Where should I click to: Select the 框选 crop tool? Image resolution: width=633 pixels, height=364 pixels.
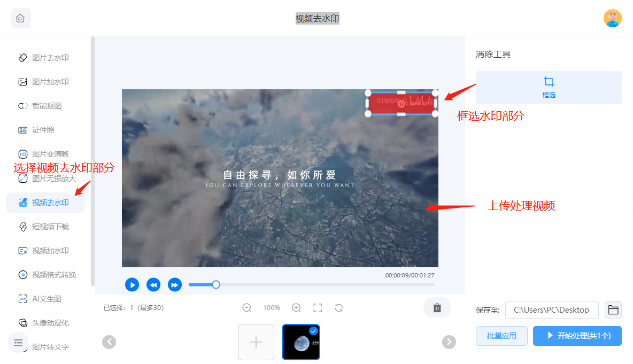(549, 88)
